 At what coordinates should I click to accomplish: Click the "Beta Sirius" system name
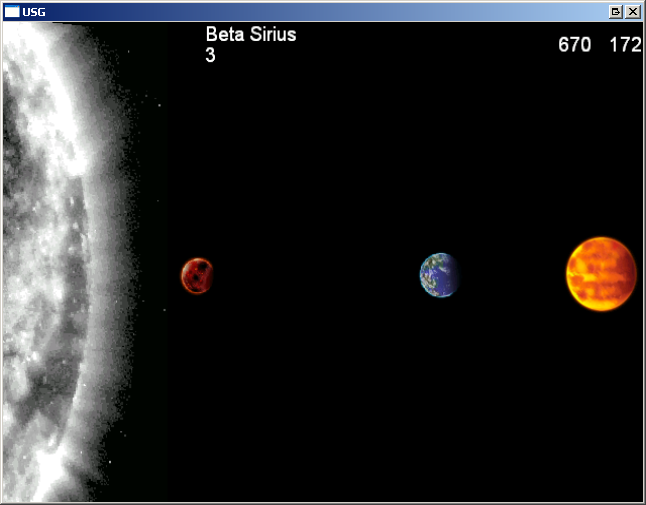coord(251,34)
